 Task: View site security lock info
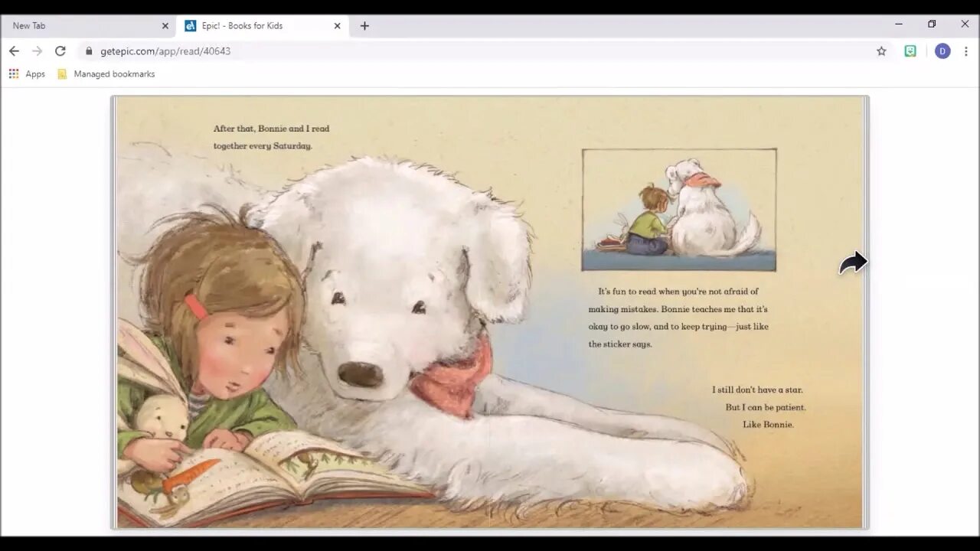point(89,51)
